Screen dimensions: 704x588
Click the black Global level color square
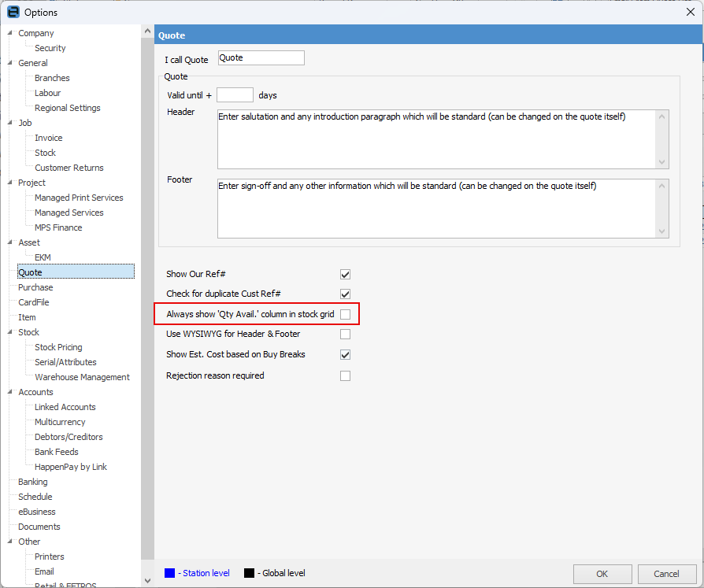(x=250, y=573)
